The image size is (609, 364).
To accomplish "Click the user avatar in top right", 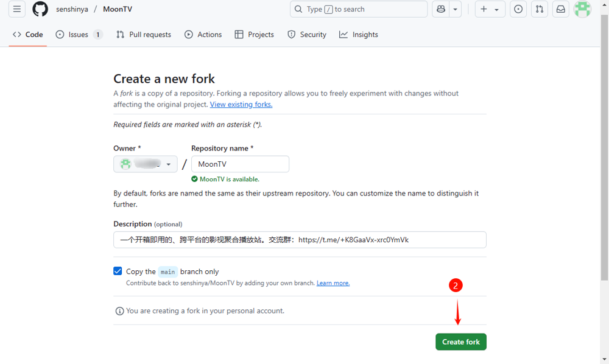I will (583, 9).
